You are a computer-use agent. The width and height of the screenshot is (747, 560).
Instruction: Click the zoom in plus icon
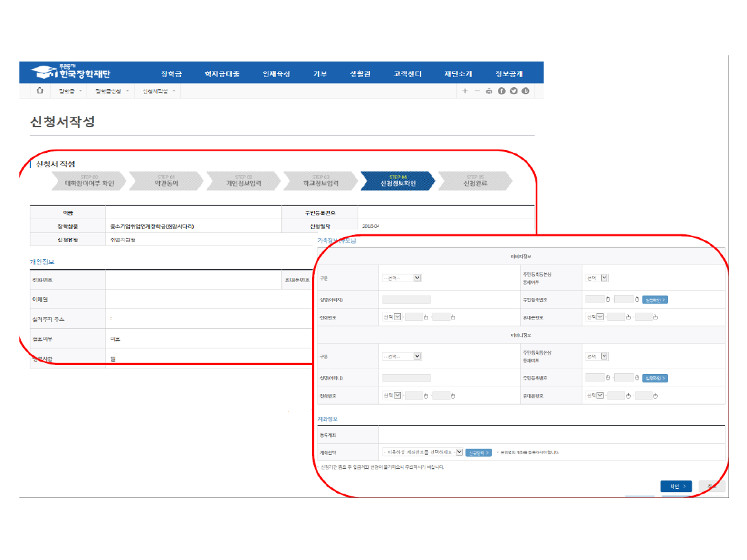[465, 91]
